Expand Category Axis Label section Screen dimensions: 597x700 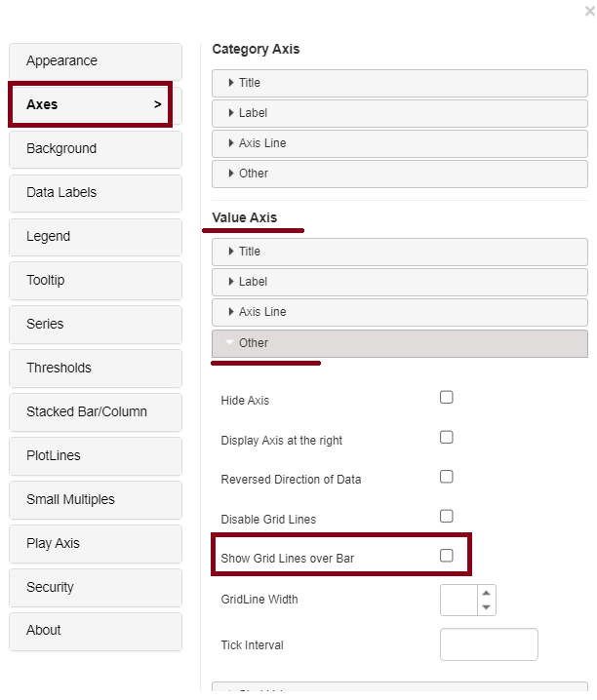tap(399, 113)
